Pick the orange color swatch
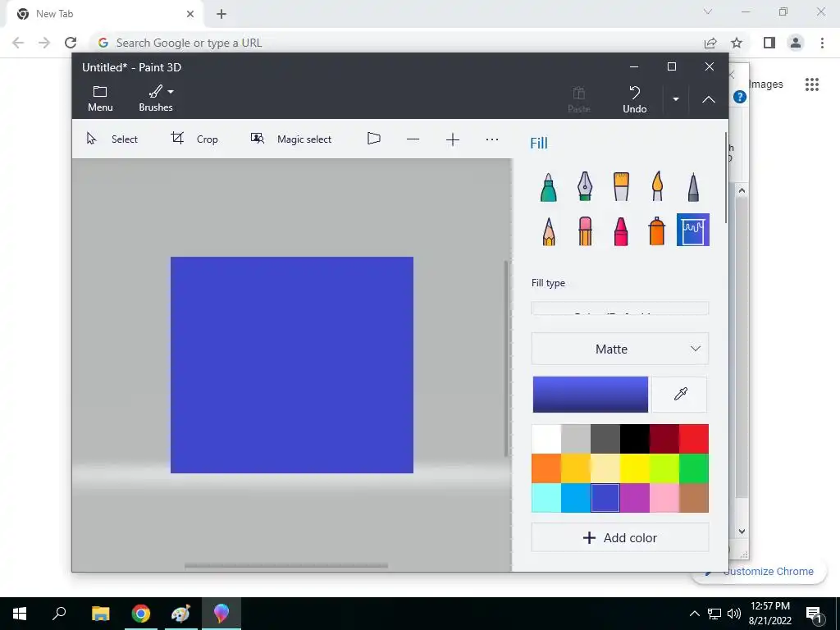840x630 pixels. pyautogui.click(x=546, y=468)
